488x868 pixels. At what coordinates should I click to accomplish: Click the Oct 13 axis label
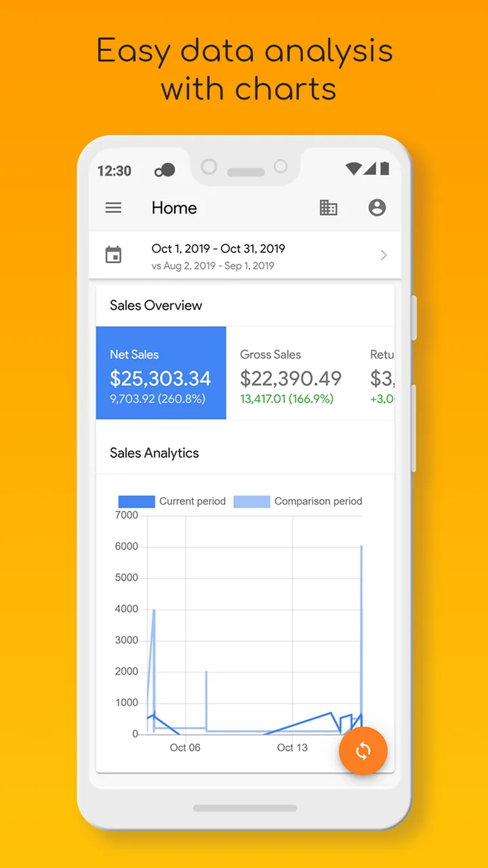(292, 747)
